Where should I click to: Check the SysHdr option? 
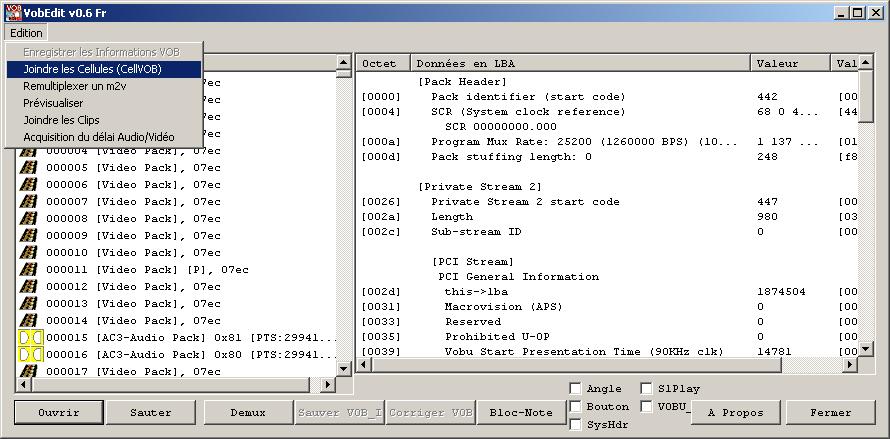[x=576, y=425]
